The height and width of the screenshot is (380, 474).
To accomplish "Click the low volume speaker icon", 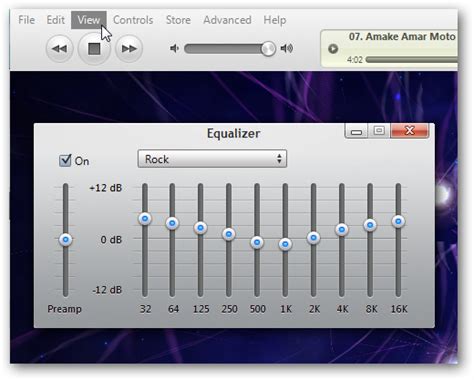I will pos(174,49).
